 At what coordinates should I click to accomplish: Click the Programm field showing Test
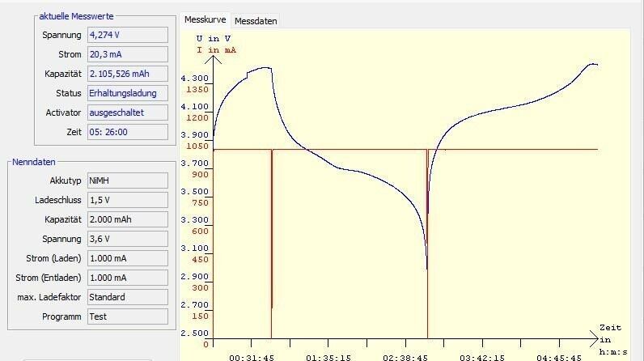click(127, 316)
